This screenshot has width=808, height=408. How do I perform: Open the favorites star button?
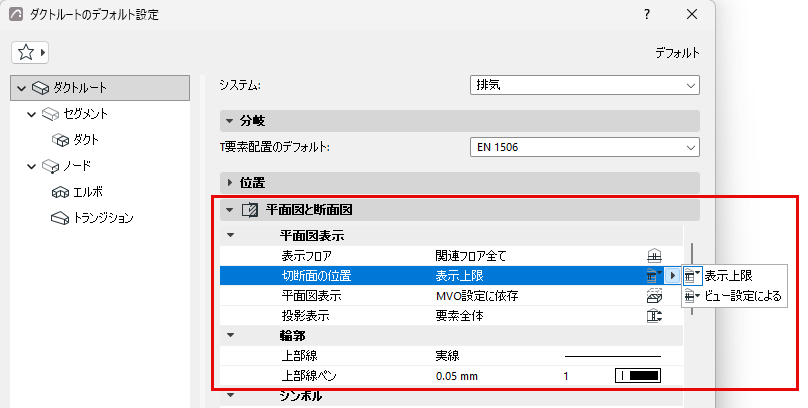(x=29, y=52)
